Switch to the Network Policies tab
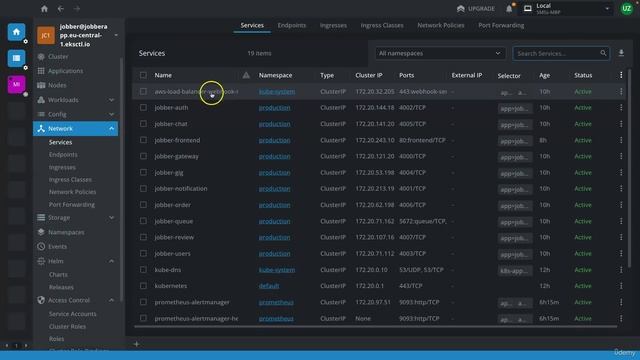The width and height of the screenshot is (640, 360). click(440, 25)
